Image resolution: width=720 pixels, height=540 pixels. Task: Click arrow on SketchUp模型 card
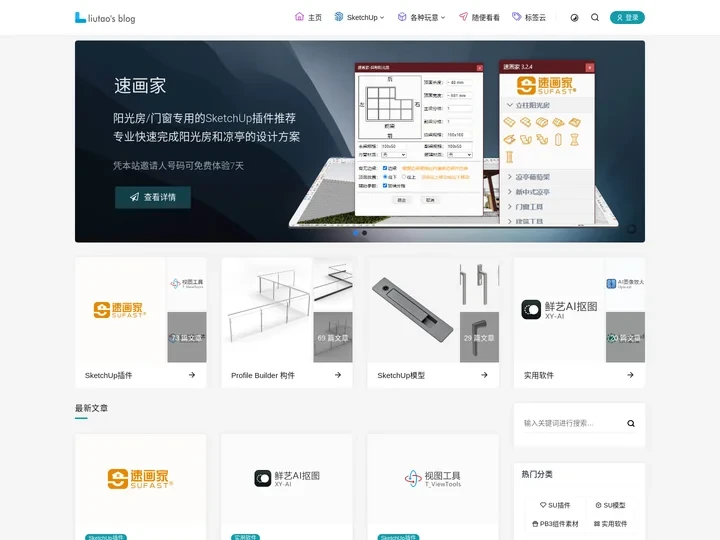[484, 375]
